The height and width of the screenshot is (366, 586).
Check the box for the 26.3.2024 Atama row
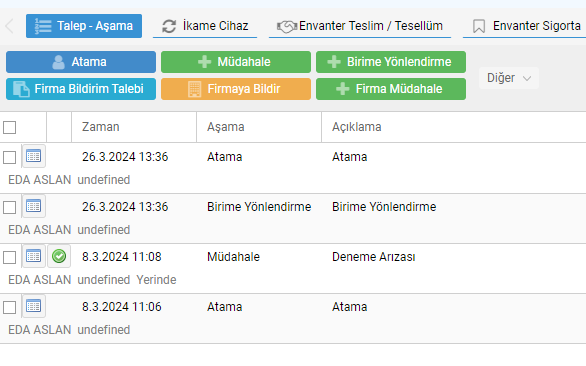[x=9, y=157]
